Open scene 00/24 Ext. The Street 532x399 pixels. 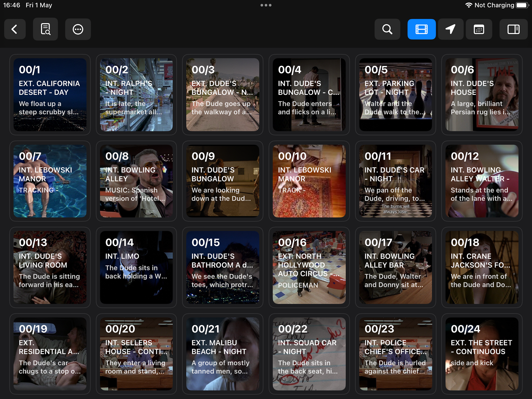tap(482, 354)
